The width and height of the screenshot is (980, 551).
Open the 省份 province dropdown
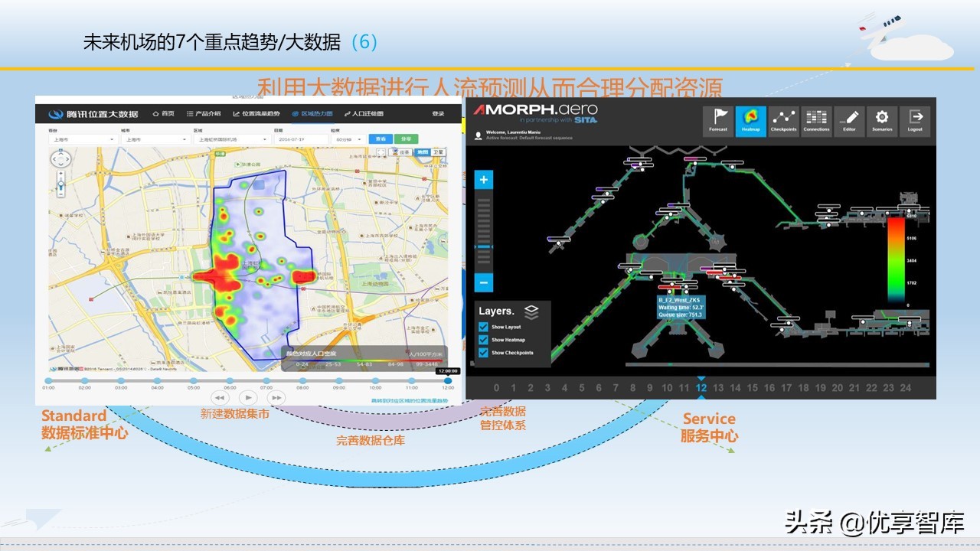[84, 139]
